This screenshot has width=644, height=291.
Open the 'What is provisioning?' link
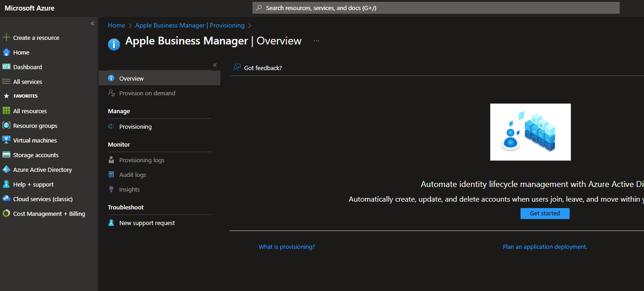pos(286,247)
